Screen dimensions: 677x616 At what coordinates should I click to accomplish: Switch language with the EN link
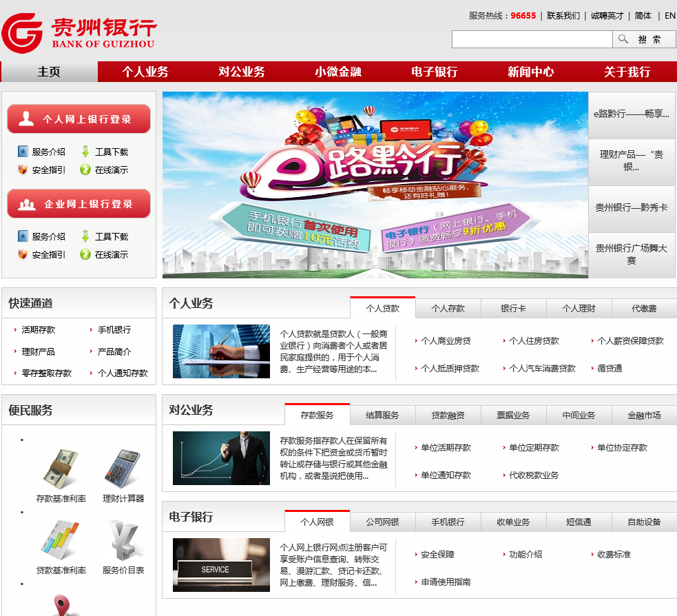669,16
